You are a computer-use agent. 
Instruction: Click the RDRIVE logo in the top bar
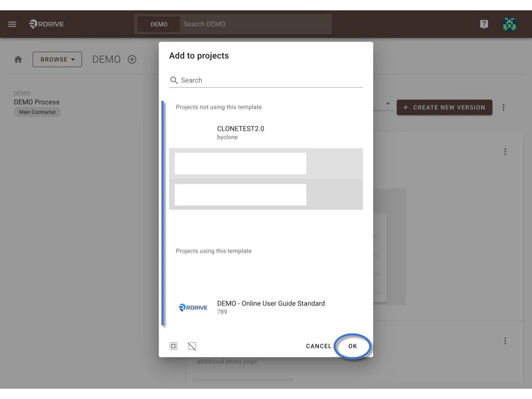point(46,24)
